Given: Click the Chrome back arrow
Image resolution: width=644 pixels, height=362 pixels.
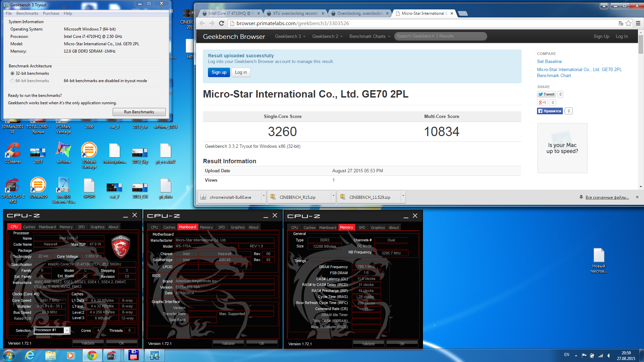Looking at the screenshot, I should coord(202,23).
